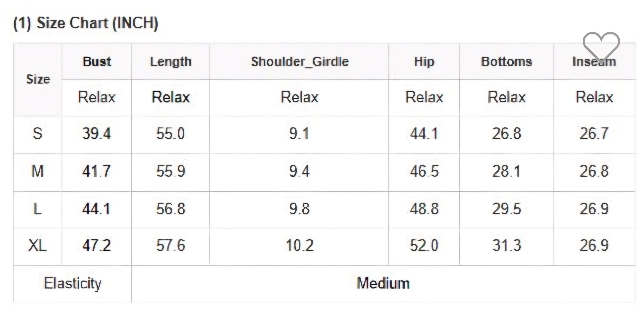
Task: Select the Bust column header
Action: click(x=97, y=61)
